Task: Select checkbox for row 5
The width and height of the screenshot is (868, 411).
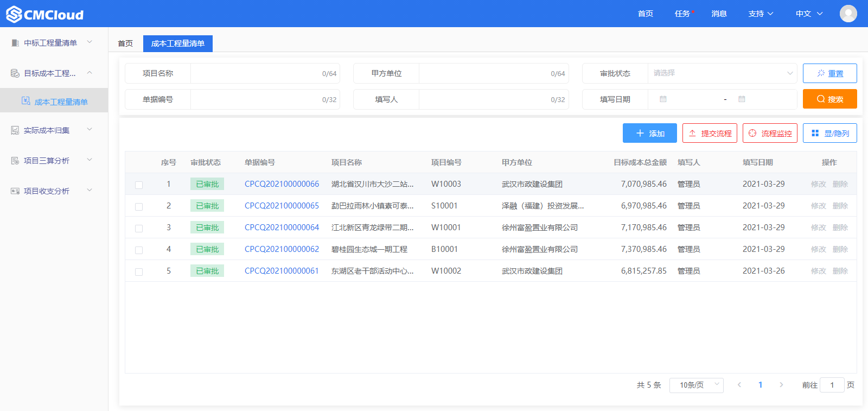Action: 139,271
